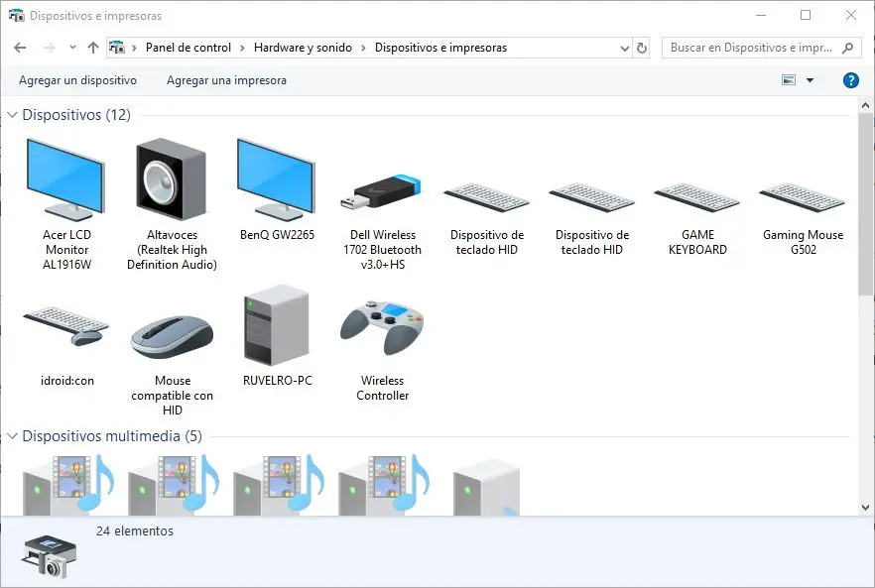The width and height of the screenshot is (875, 588).
Task: Click the blue help question mark icon
Action: (850, 80)
